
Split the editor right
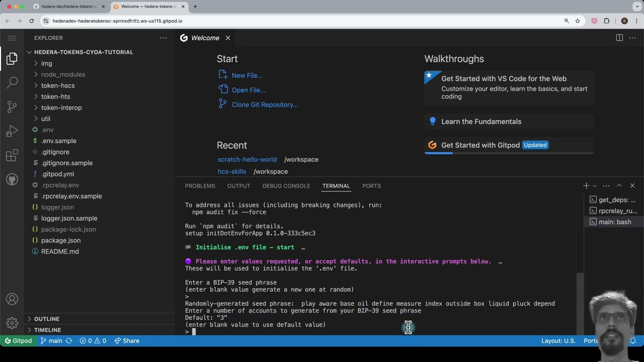tap(619, 38)
